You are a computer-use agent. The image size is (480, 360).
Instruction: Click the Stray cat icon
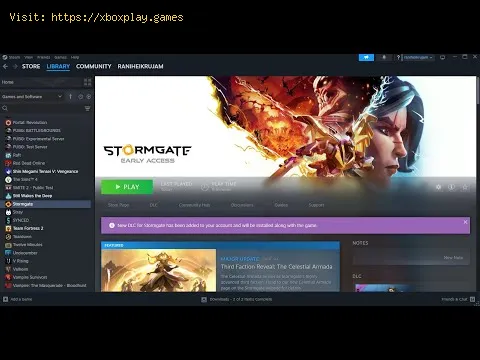point(8,212)
